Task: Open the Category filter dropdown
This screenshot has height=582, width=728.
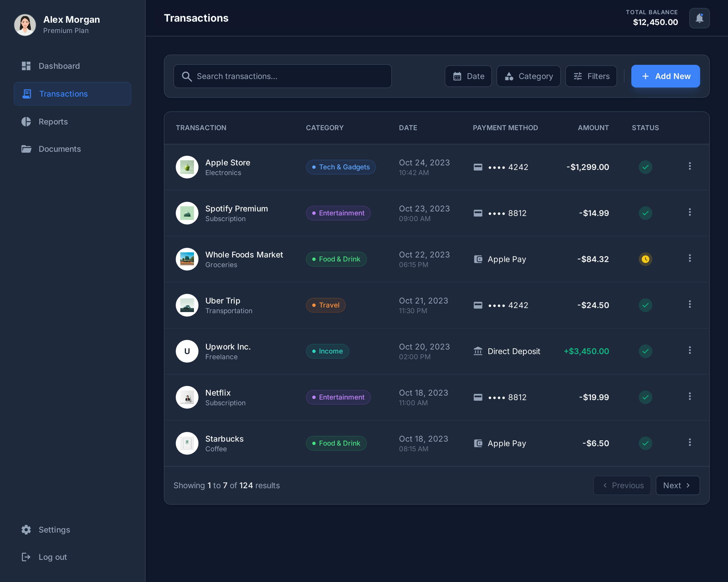Action: tap(528, 76)
